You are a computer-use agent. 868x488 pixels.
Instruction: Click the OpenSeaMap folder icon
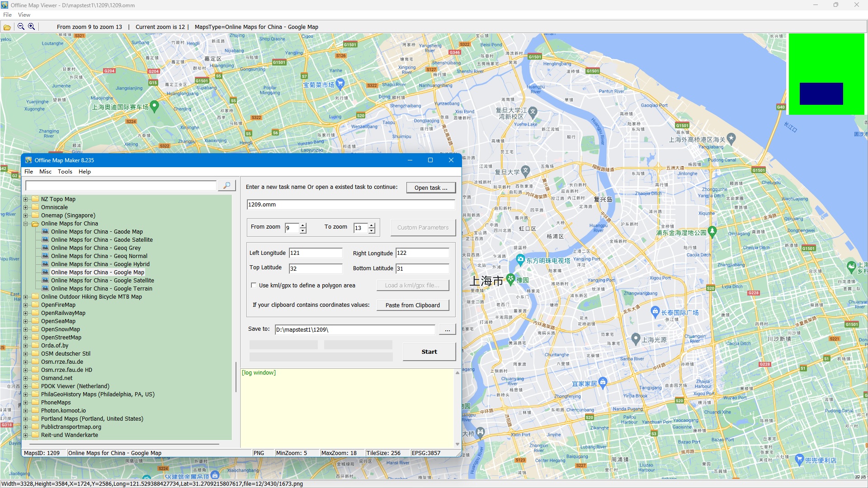coord(35,321)
